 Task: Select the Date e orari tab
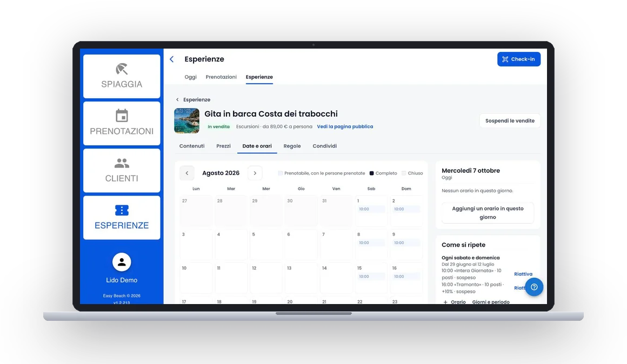257,146
